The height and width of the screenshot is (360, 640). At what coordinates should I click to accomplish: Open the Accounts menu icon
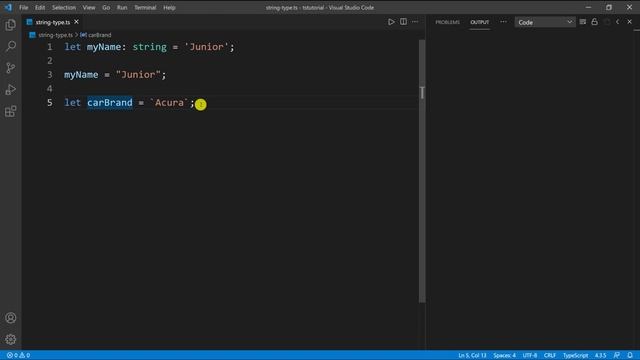click(x=11, y=318)
